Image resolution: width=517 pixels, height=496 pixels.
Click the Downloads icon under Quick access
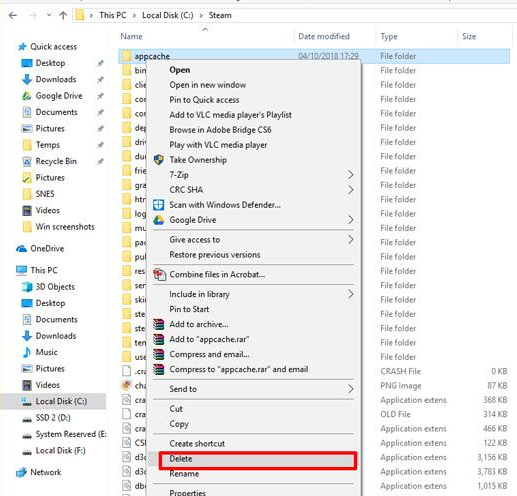(27, 79)
